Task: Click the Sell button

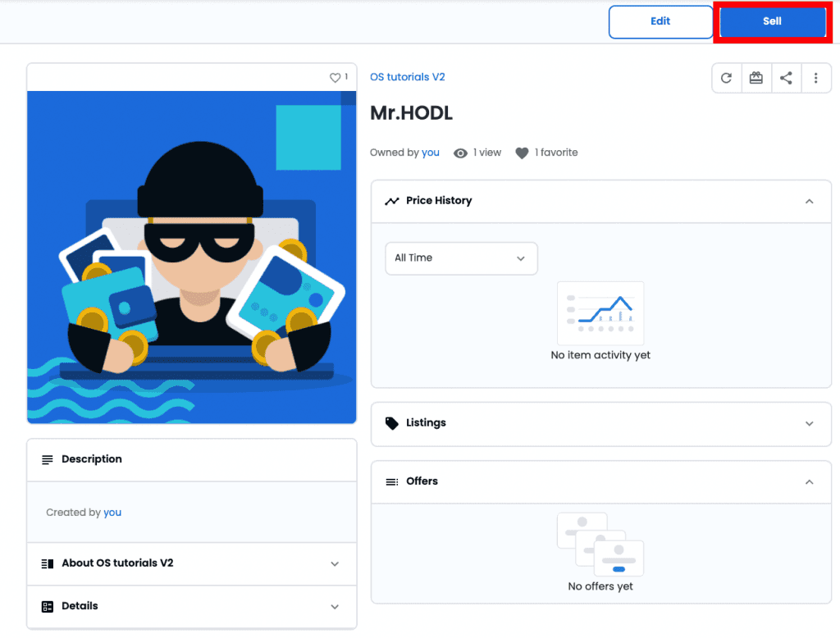Action: [772, 22]
